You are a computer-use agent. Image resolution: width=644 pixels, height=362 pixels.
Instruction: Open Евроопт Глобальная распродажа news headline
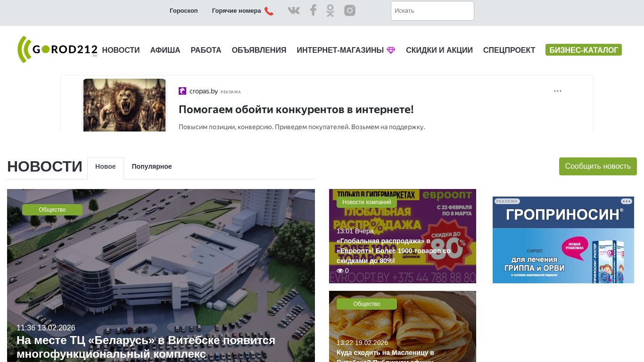click(394, 251)
